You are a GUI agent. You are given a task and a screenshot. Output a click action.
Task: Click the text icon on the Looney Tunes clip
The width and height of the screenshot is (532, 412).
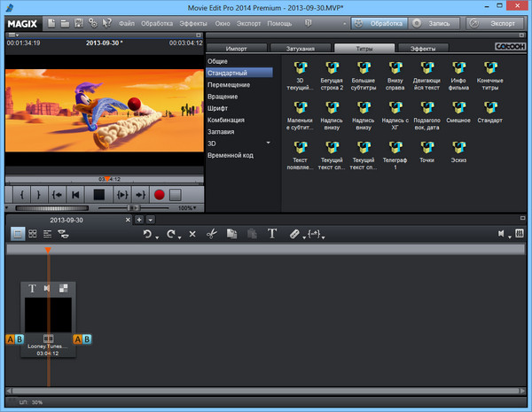(33, 288)
